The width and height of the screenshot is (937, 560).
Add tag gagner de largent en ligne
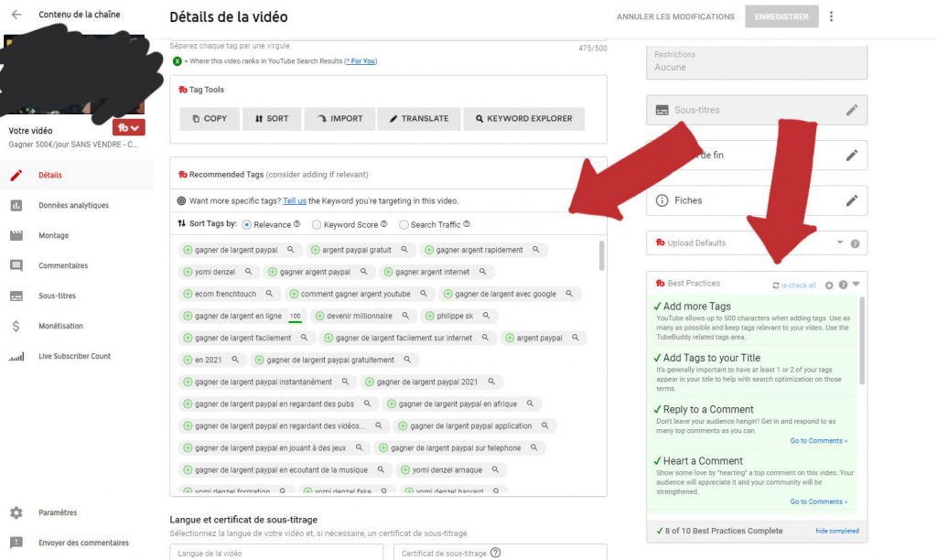coord(188,317)
